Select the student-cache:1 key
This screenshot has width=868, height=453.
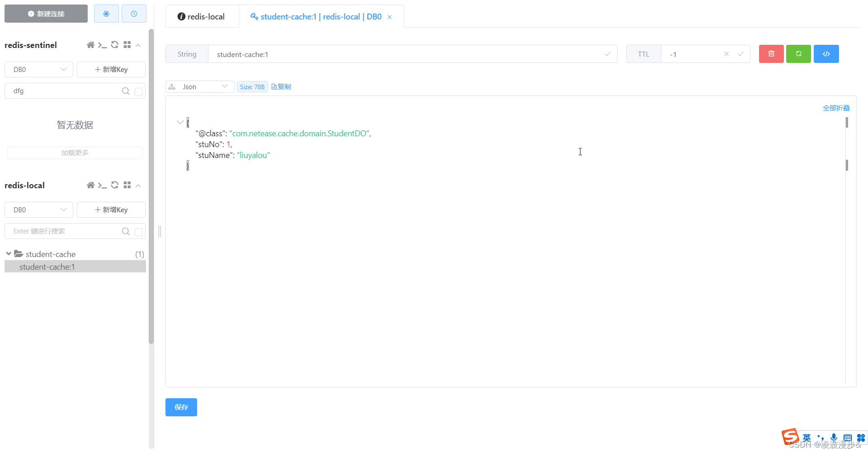pos(75,267)
